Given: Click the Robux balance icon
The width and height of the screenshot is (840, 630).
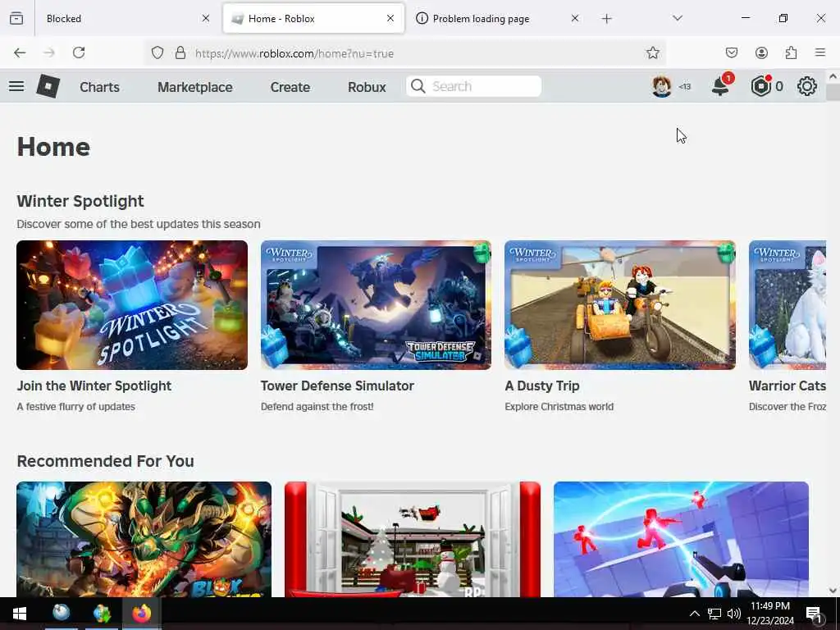Looking at the screenshot, I should pyautogui.click(x=760, y=86).
